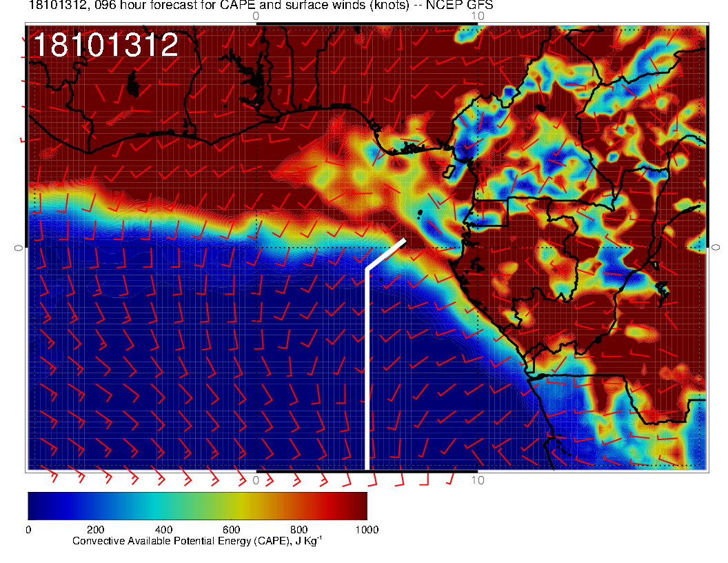Click the yellow section of the CAPE colorbar

coord(241,505)
